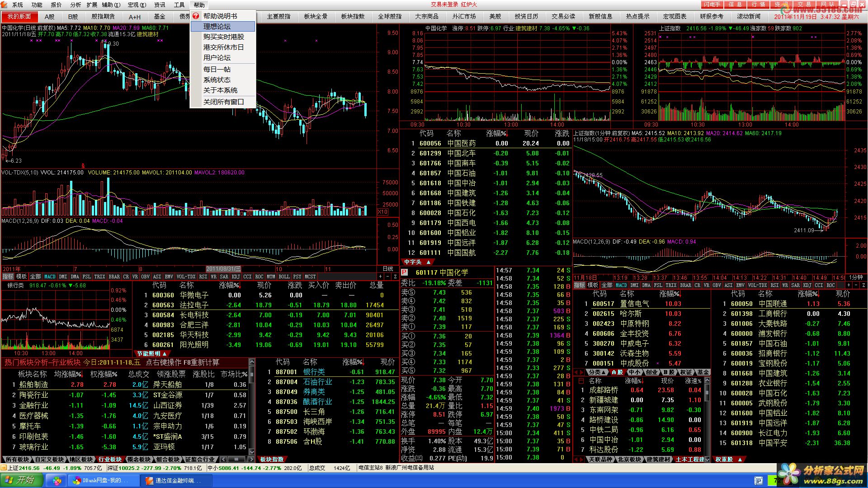Image resolution: width=868 pixels, height=488 pixels.
Task: Select the MACD indicator in the daily chart bar
Action: (x=50, y=277)
